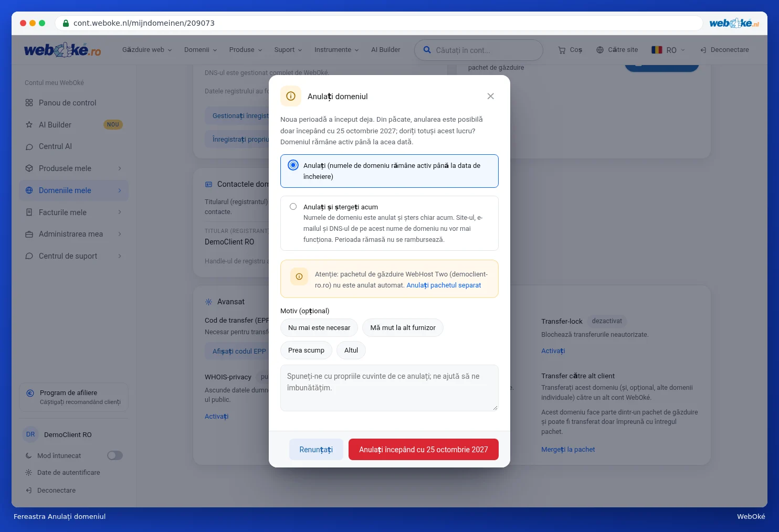Click the DR avatar for DemoClient RO
The image size is (779, 532).
tap(30, 434)
